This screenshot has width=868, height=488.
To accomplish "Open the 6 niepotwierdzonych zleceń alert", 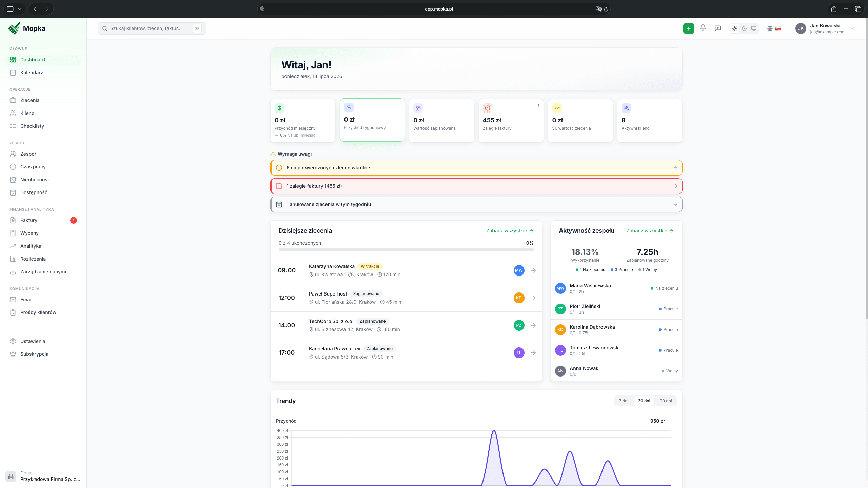I will pyautogui.click(x=476, y=168).
